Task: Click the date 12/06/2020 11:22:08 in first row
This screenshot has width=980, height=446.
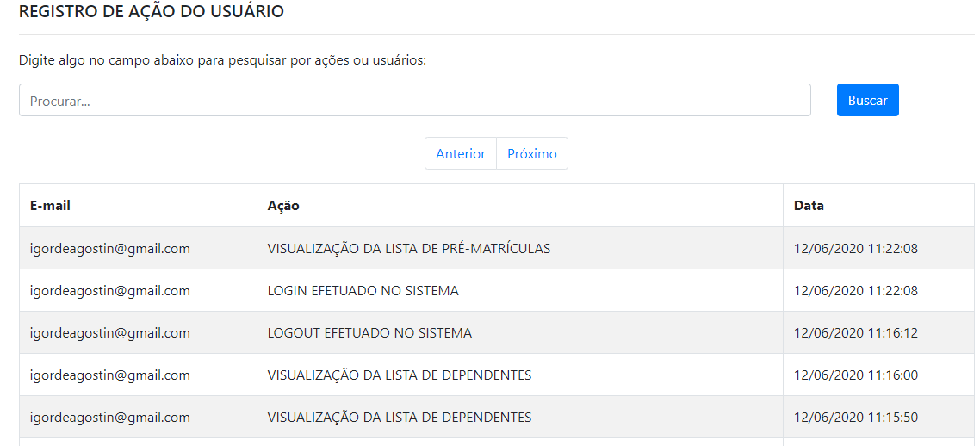Action: coord(855,249)
